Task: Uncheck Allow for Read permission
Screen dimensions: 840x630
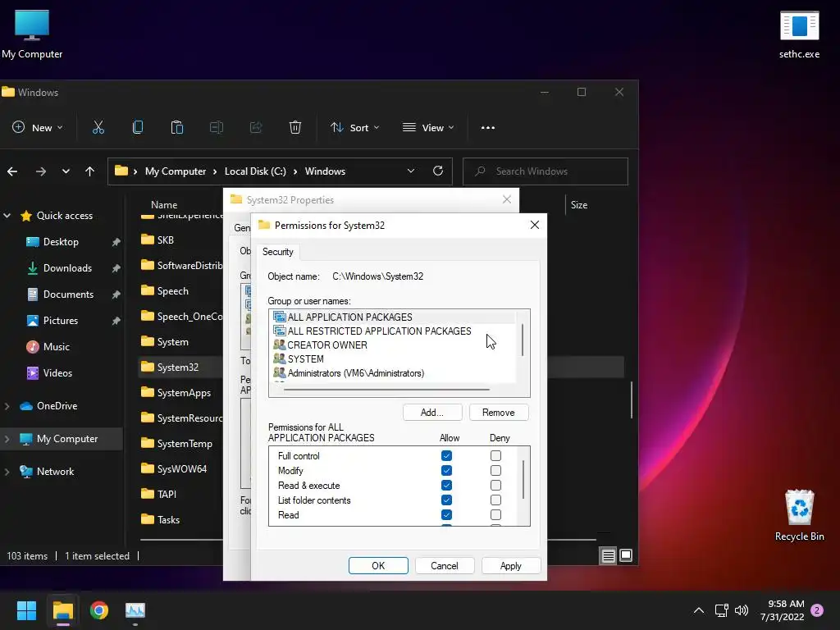Action: 446,515
